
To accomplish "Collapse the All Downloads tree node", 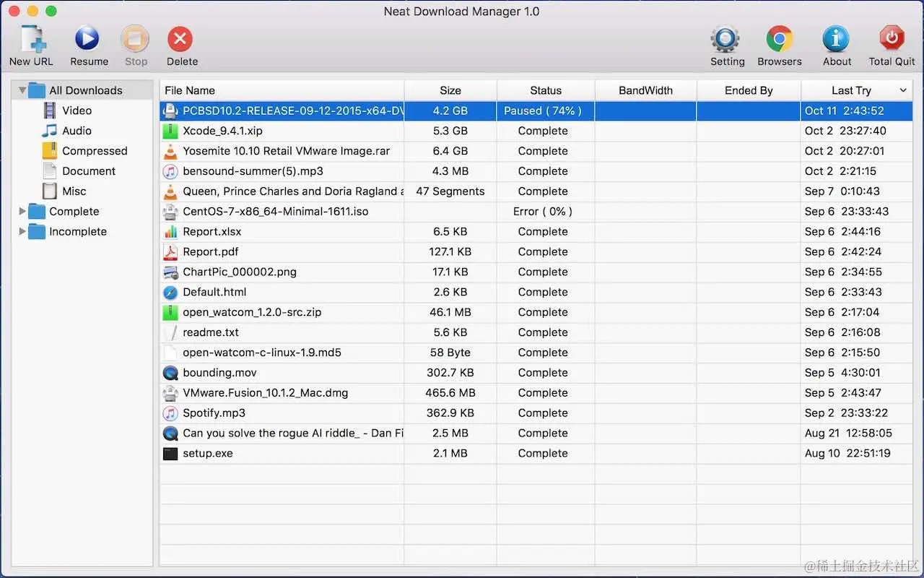I will (22, 90).
